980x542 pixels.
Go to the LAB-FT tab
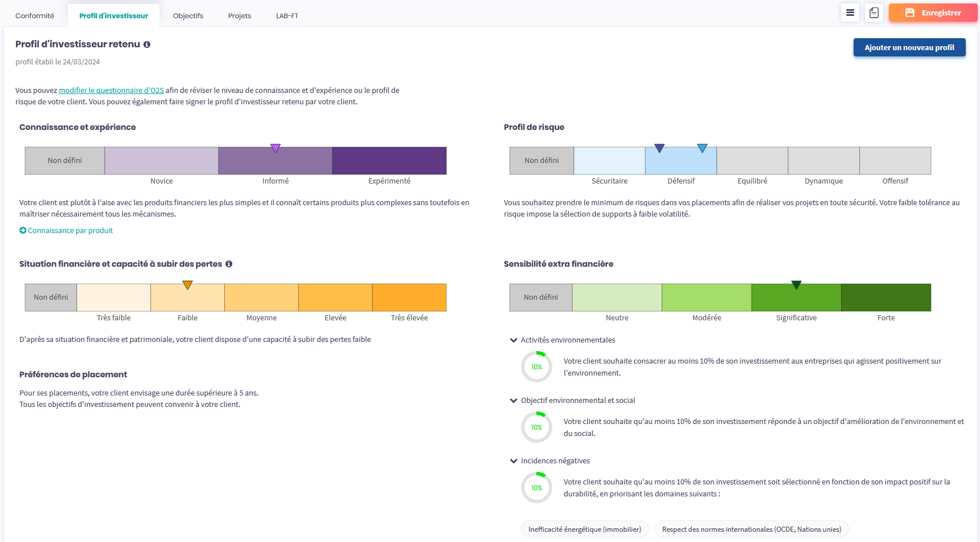point(287,16)
